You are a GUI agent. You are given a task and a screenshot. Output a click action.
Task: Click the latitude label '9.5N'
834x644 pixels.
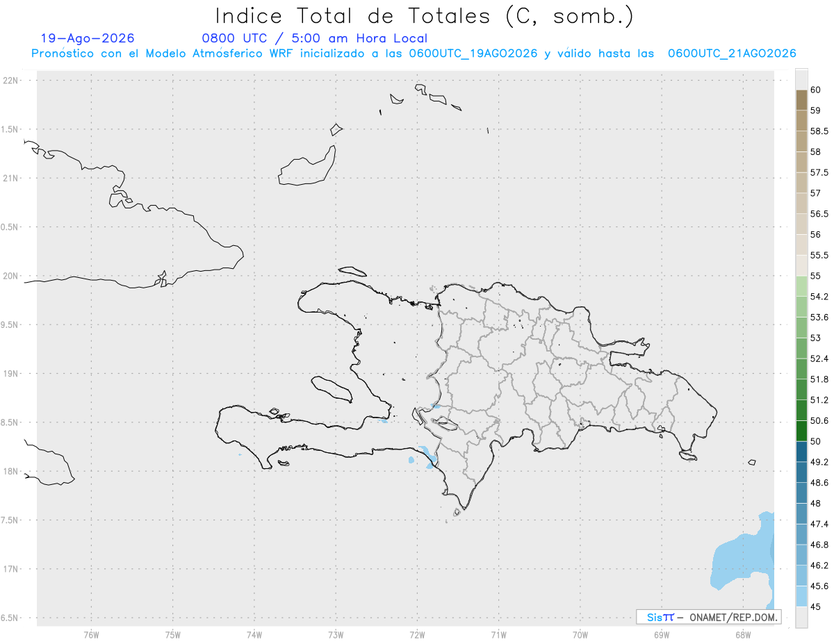point(10,325)
